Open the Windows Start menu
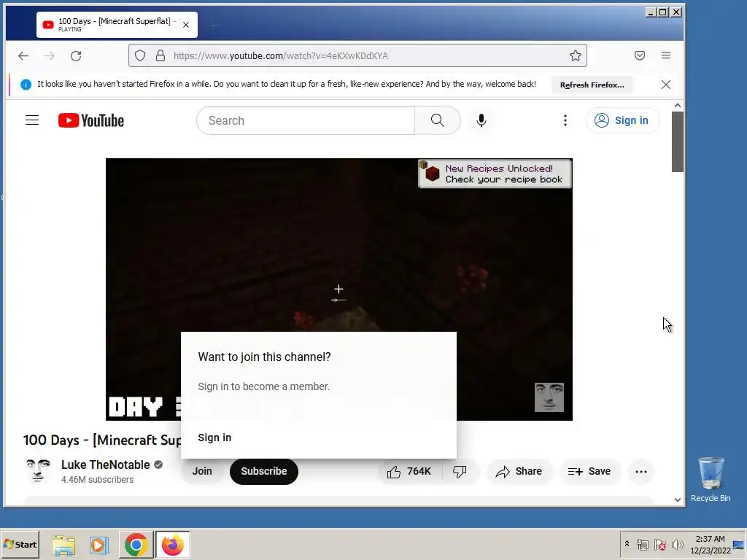Screen dimensions: 747x560 20,544
